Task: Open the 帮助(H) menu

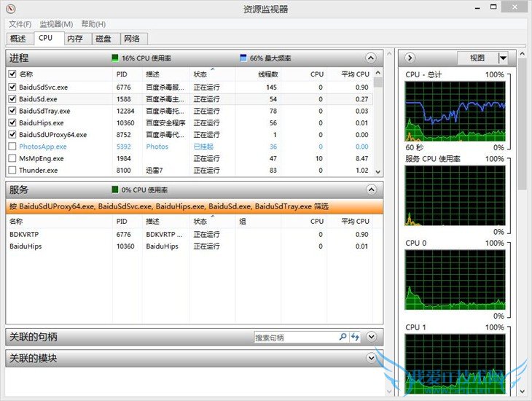Action: click(93, 24)
